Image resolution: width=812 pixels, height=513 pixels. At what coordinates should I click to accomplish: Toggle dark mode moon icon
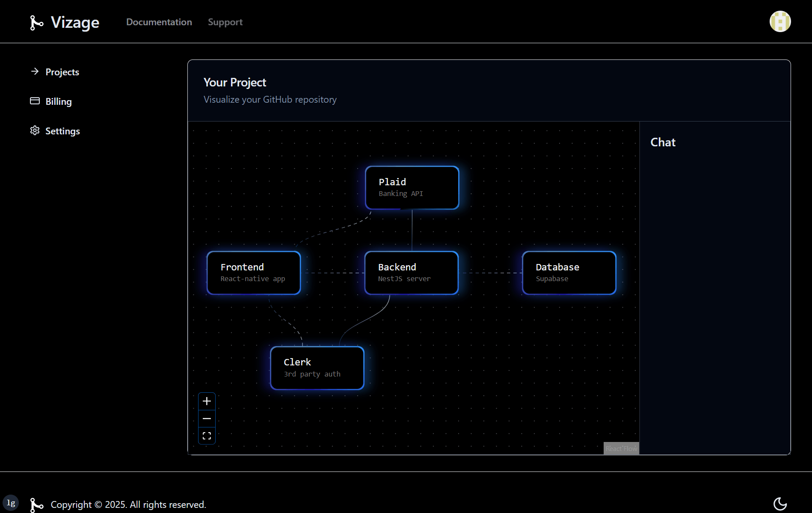[780, 504]
